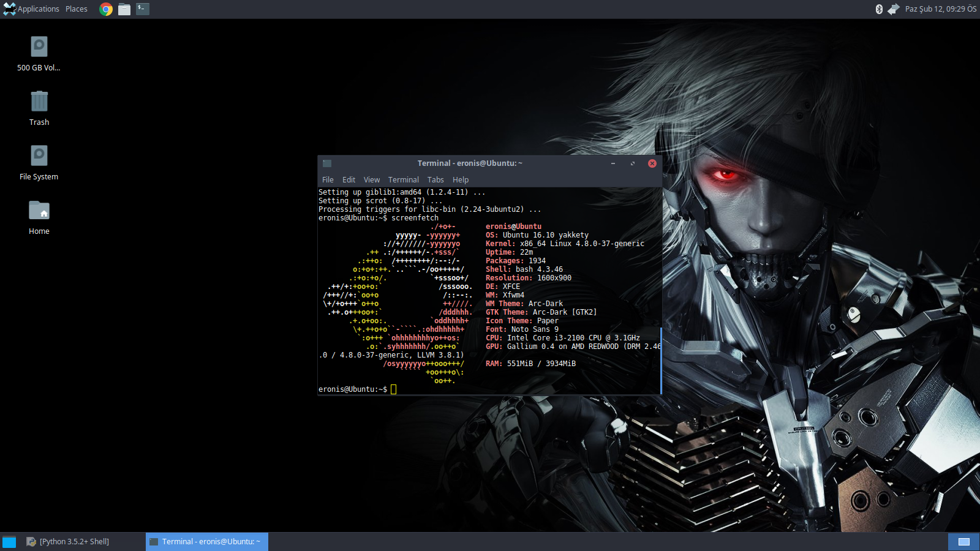Click the show desktop button in bottom panel

coord(9,542)
